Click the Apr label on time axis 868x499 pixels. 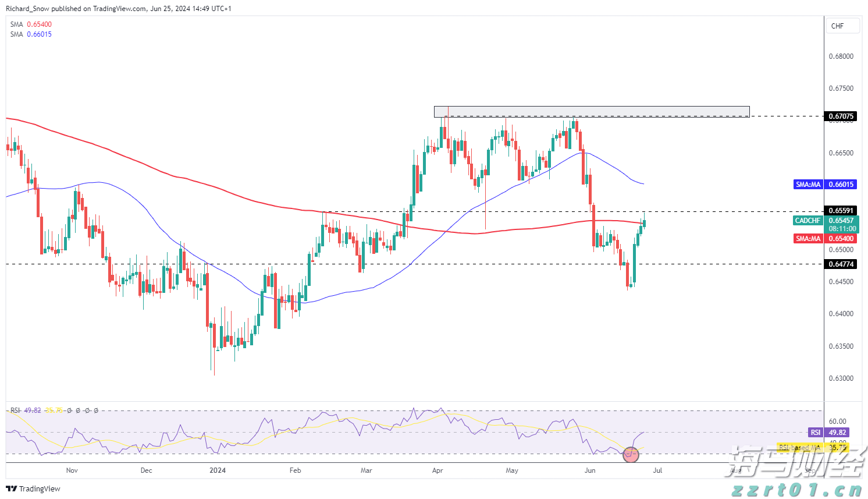point(437,470)
